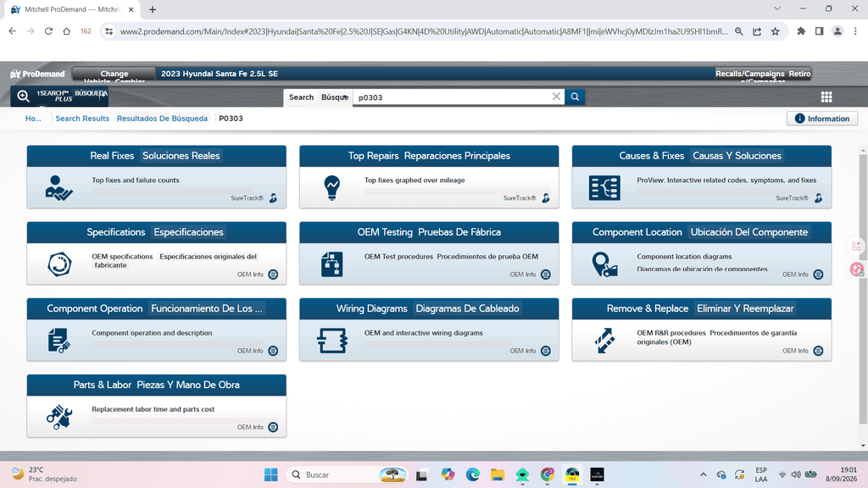
Task: Click the Specifications gauge icon
Action: tap(59, 264)
